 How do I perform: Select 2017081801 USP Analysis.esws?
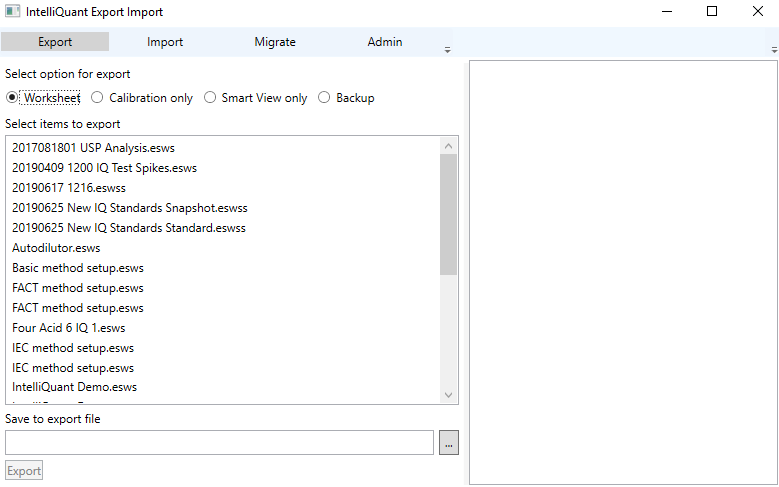93,148
